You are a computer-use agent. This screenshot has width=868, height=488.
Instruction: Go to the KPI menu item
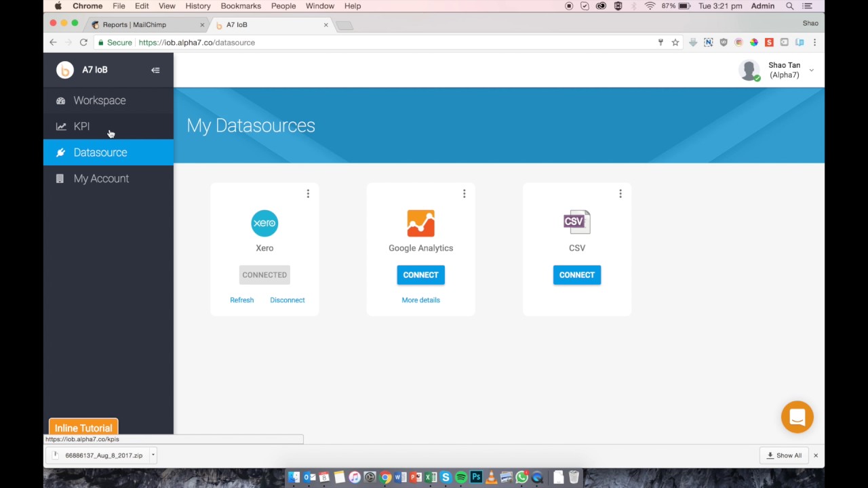coord(108,126)
